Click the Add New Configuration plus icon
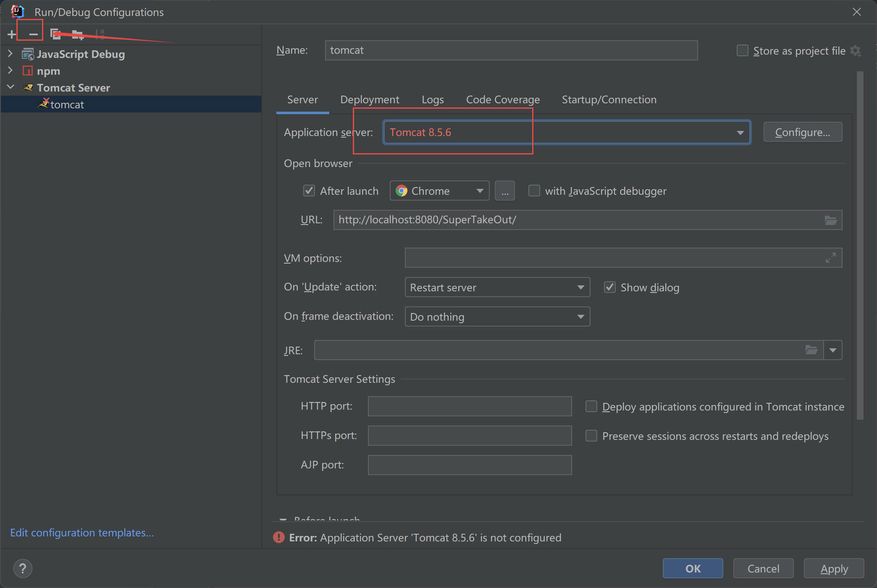This screenshot has height=588, width=877. click(x=12, y=34)
